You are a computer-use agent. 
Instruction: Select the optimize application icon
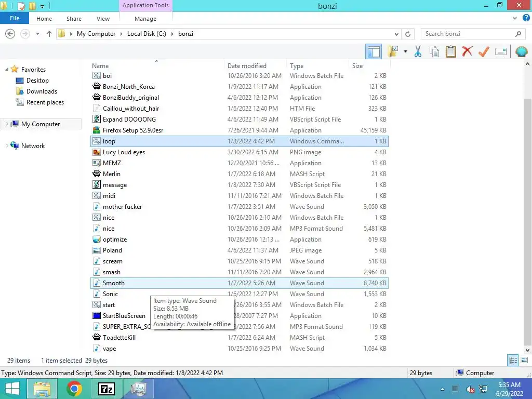[x=97, y=239]
